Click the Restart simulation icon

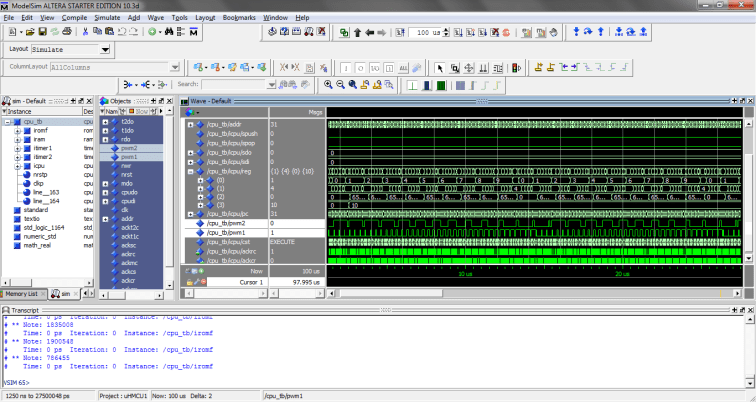coord(402,33)
